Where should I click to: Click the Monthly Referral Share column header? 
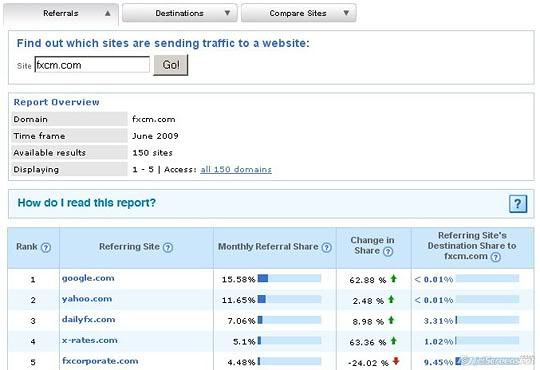tap(275, 247)
